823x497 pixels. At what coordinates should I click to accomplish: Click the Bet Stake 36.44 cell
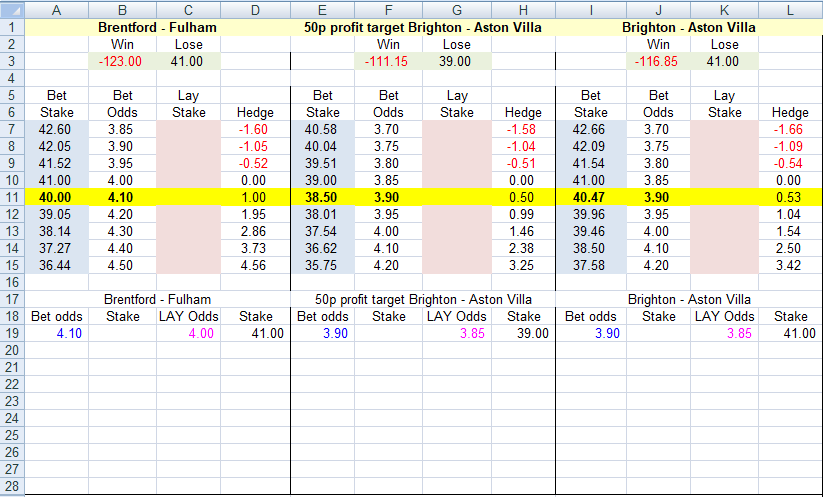pyautogui.click(x=55, y=266)
